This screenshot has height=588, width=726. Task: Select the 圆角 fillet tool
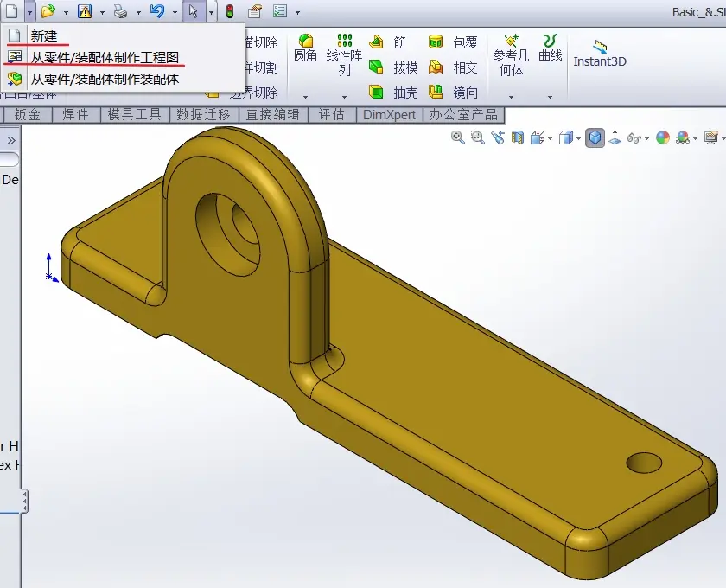pyautogui.click(x=306, y=48)
